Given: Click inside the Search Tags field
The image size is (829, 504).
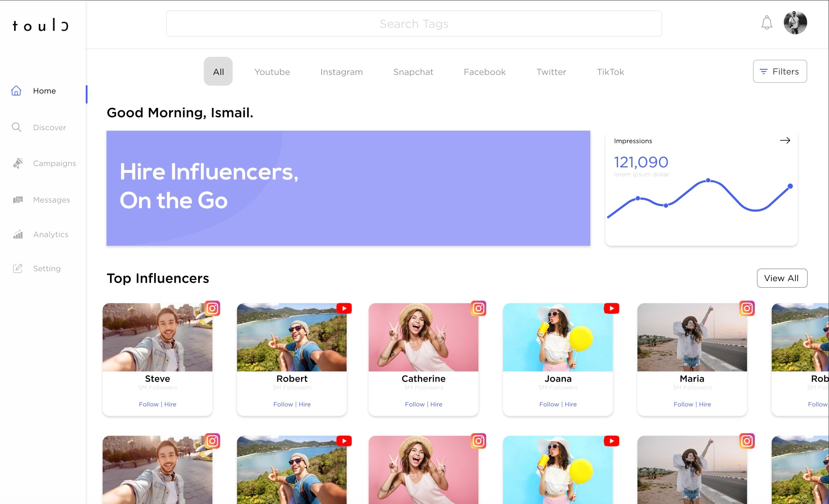Looking at the screenshot, I should point(414,24).
